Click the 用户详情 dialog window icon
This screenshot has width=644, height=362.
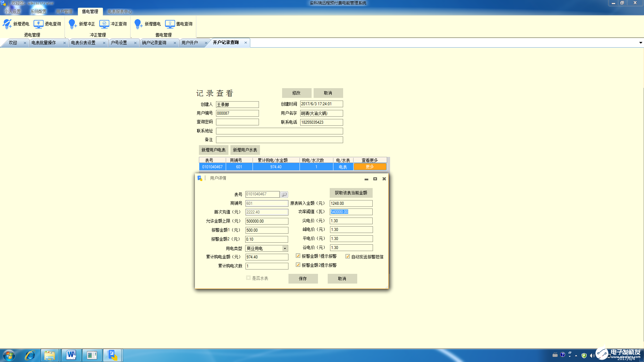click(x=200, y=178)
